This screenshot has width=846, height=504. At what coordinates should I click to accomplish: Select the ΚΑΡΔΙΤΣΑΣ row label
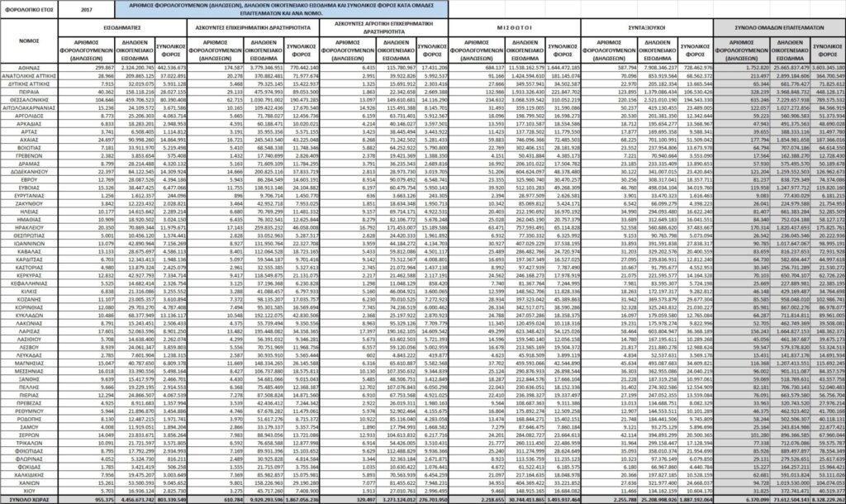tap(29, 259)
